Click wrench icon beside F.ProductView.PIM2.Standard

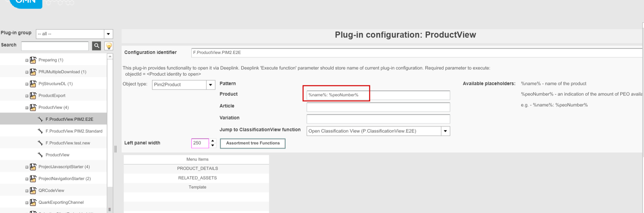(x=40, y=131)
